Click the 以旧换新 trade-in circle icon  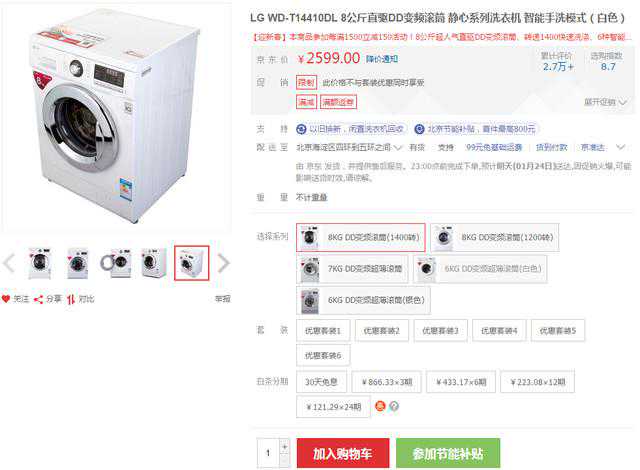(301, 129)
